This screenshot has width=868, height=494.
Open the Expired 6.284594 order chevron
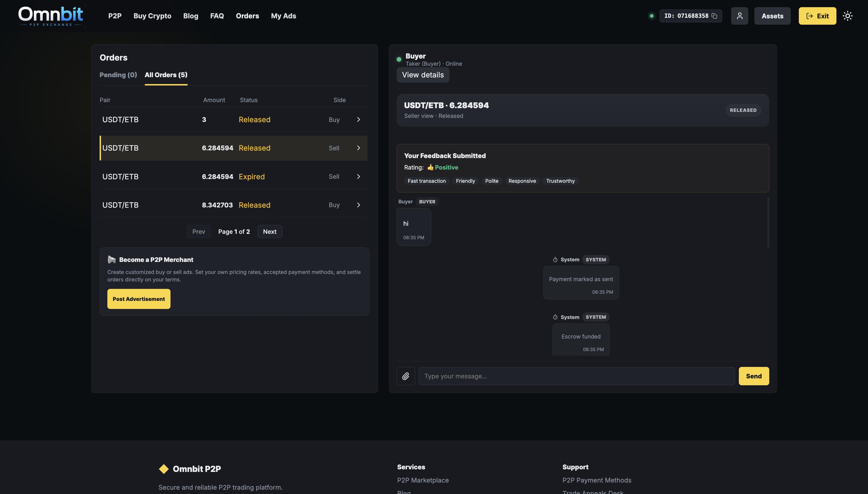click(358, 176)
